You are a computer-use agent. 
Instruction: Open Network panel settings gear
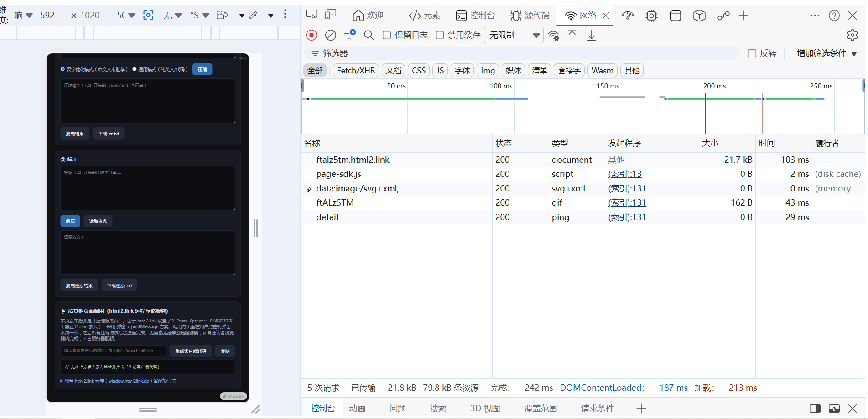(852, 35)
